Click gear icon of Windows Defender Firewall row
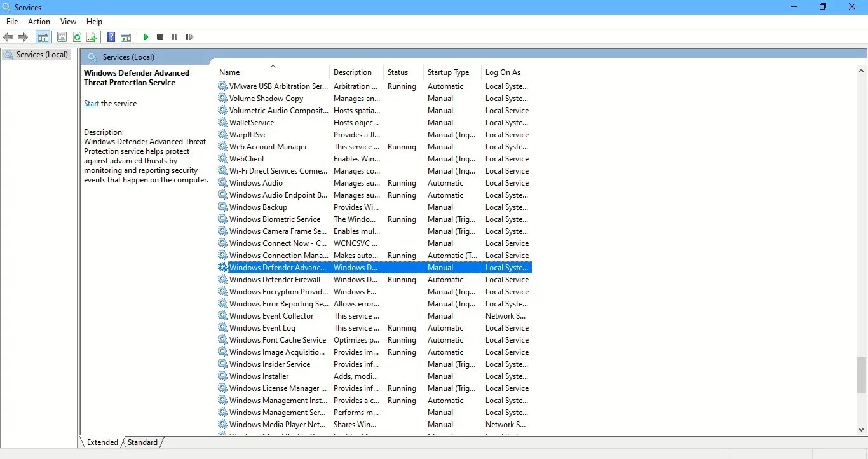The image size is (868, 459). (x=223, y=279)
